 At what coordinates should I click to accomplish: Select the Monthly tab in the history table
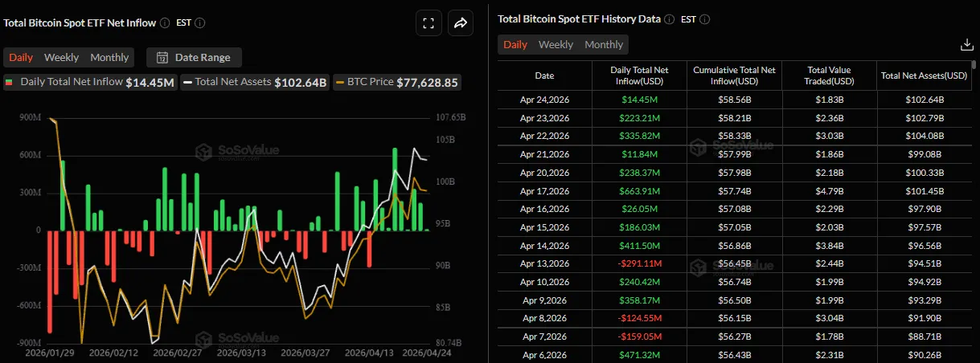click(604, 45)
